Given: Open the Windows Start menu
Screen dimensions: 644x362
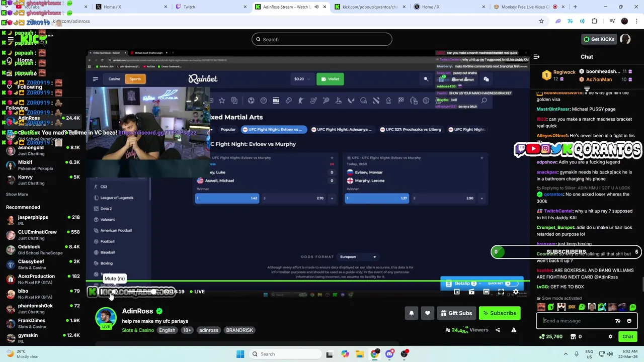Looking at the screenshot, I should pos(240,354).
